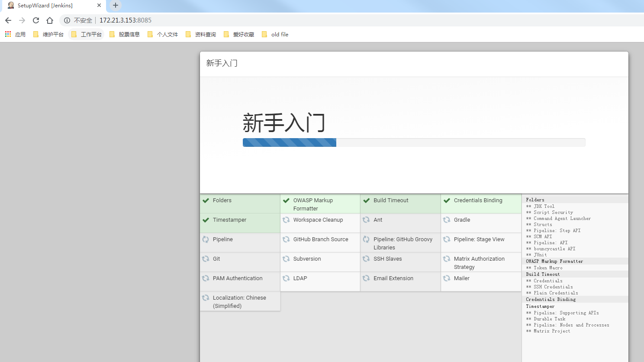Click the pending spinner icon beside LDAP
The width and height of the screenshot is (644, 362).
[x=286, y=278]
